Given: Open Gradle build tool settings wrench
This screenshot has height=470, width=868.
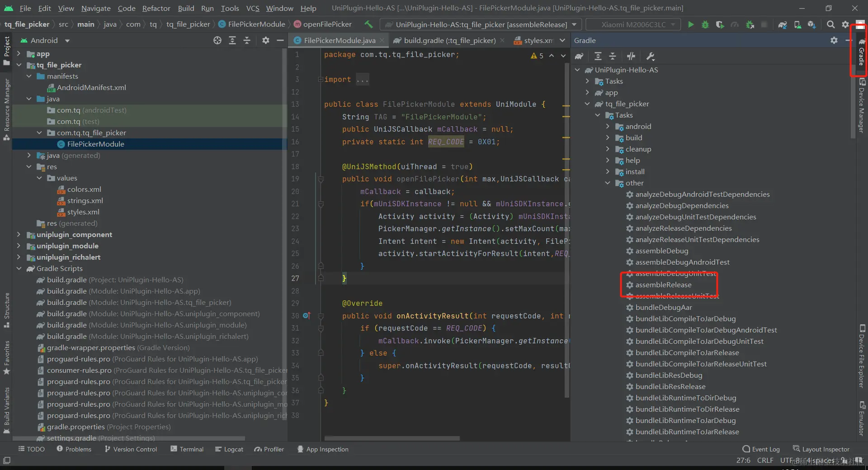Looking at the screenshot, I should (651, 56).
